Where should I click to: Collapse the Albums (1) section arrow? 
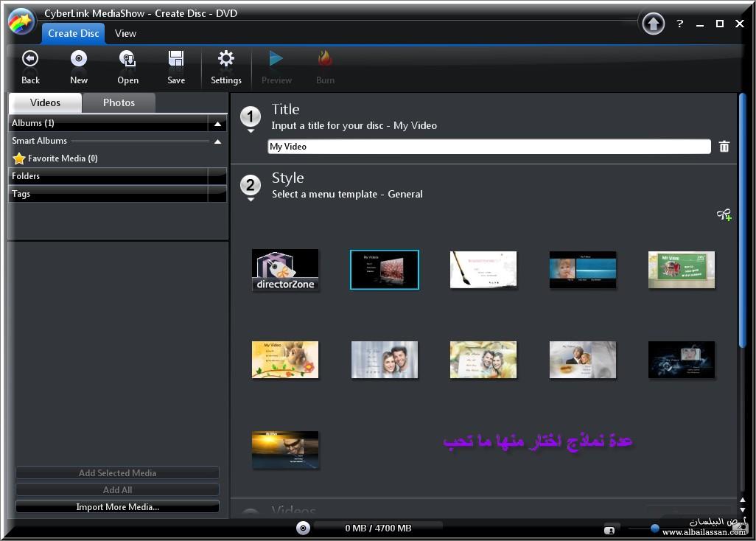(x=217, y=124)
